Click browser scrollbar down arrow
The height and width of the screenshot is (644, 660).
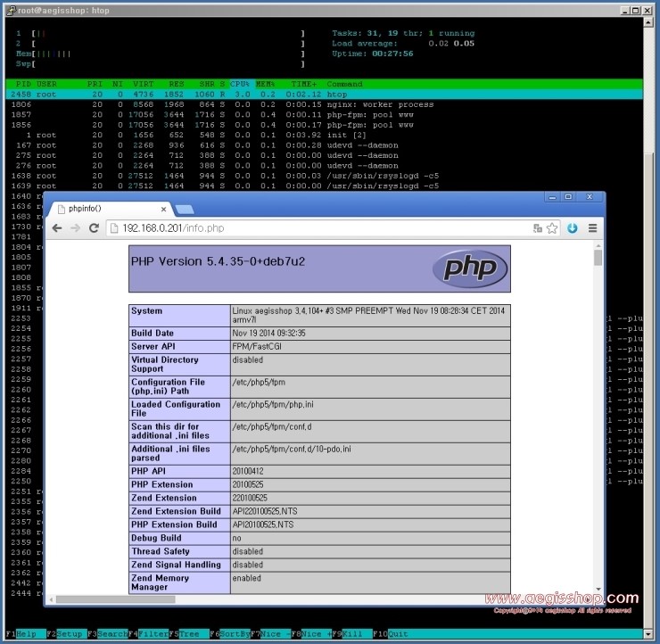tap(598, 590)
